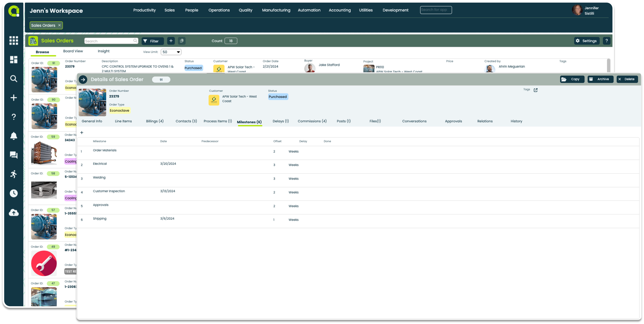Click the sidebar magnifier search icon
644x324 pixels.
pyautogui.click(x=14, y=79)
